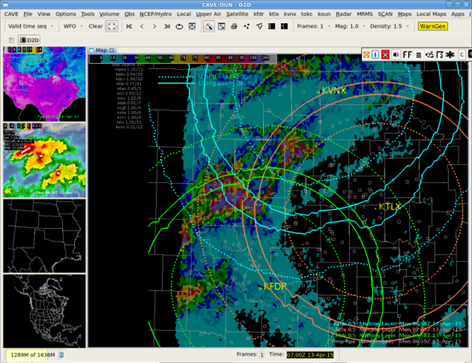Toggle the full-screen map extent button

point(112,26)
